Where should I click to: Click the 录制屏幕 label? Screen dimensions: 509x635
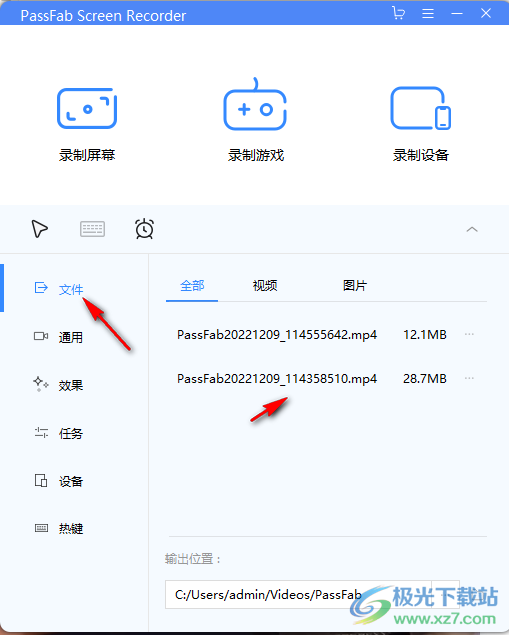tap(87, 155)
